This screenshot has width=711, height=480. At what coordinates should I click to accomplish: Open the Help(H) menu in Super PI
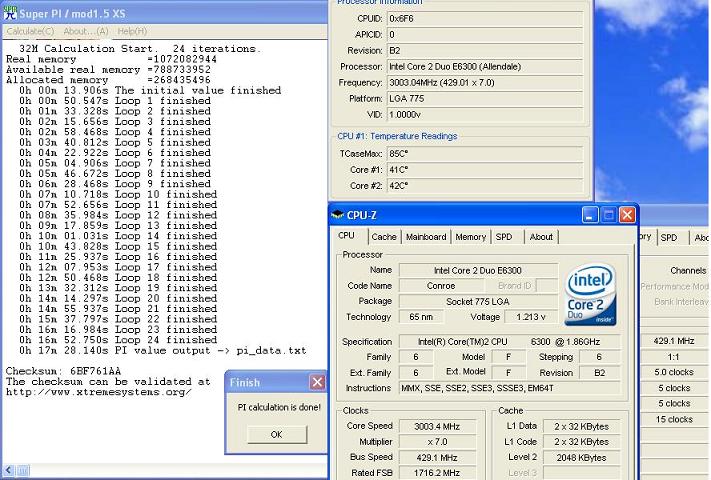(x=132, y=31)
